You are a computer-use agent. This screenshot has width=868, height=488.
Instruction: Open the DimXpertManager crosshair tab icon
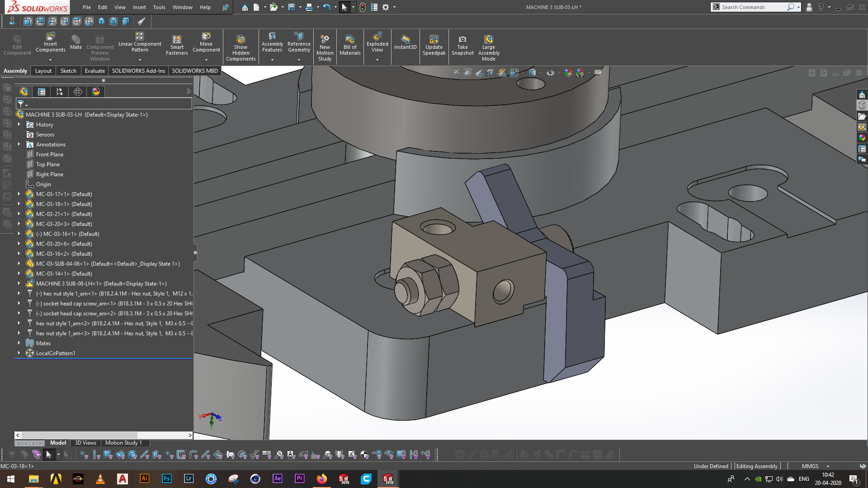pos(78,92)
